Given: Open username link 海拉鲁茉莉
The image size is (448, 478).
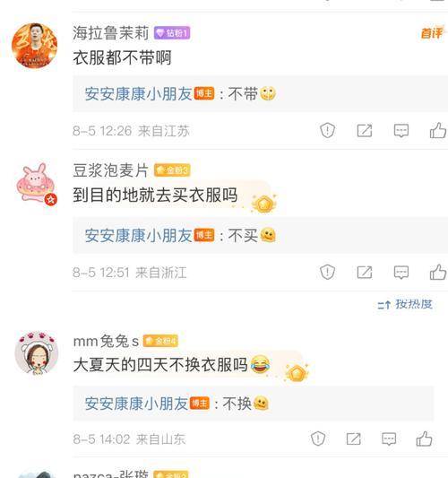Looking at the screenshot, I should click(111, 32).
